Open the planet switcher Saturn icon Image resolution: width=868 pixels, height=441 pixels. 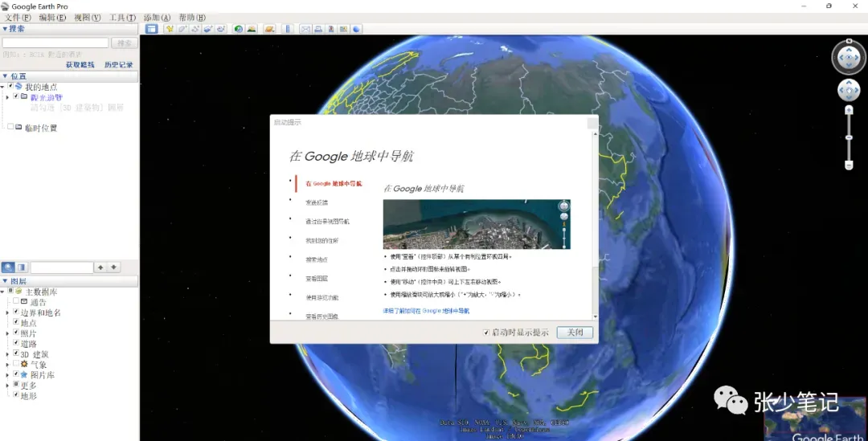click(269, 29)
